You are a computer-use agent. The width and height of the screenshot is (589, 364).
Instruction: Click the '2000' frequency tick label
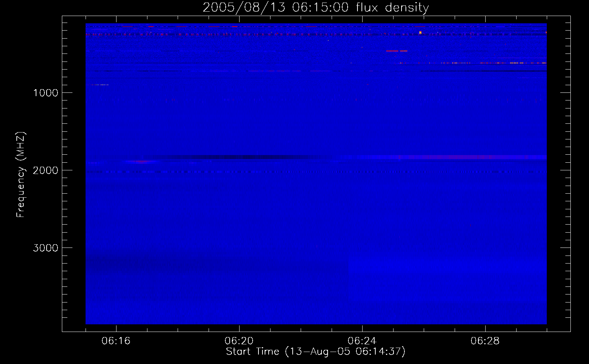click(46, 170)
